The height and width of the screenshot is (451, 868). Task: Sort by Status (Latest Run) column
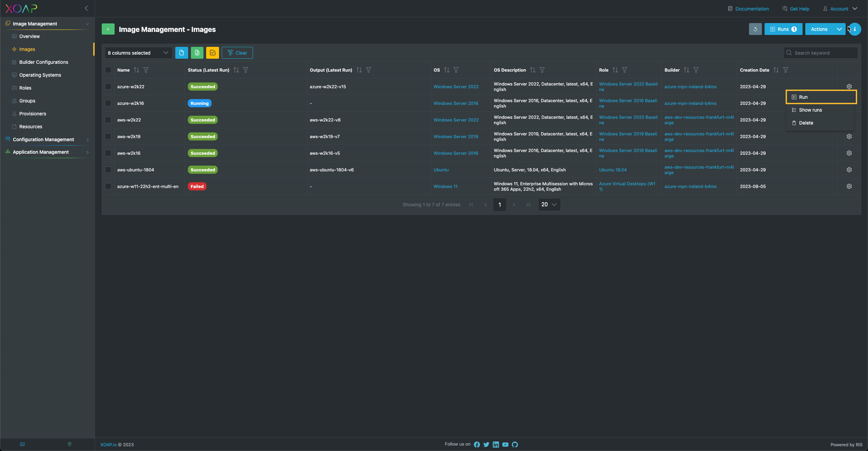coord(236,70)
